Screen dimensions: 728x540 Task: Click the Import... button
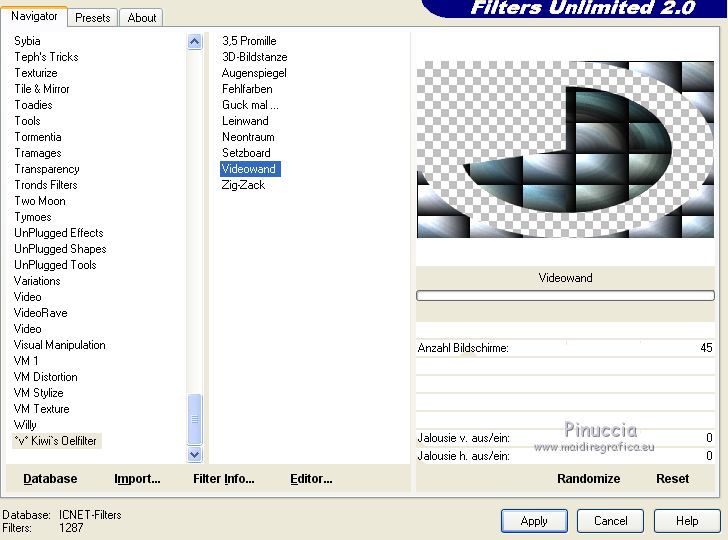coord(137,479)
